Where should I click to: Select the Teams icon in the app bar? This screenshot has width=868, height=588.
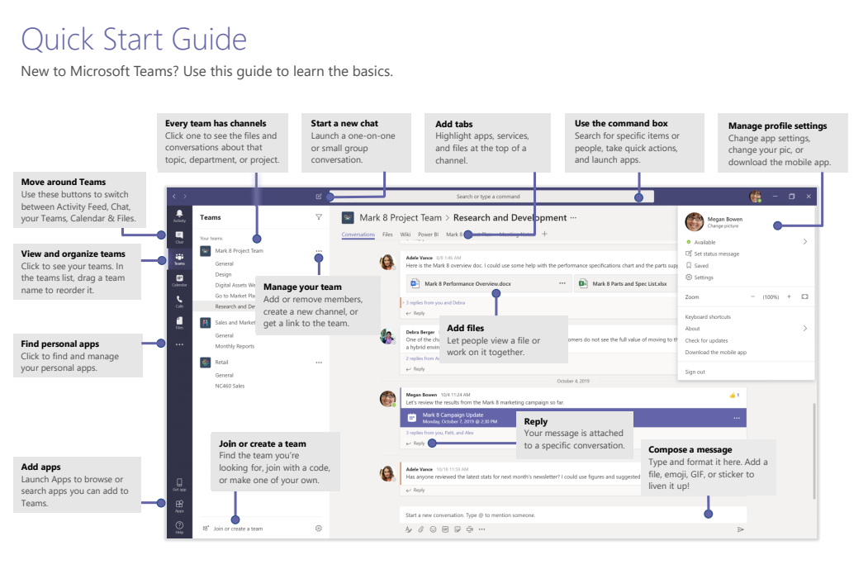(179, 258)
